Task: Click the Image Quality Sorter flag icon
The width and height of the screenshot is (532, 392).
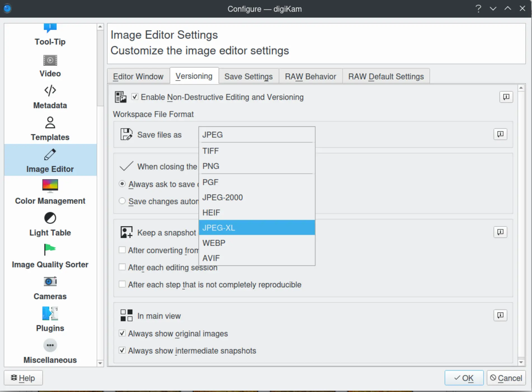Action: click(x=50, y=250)
